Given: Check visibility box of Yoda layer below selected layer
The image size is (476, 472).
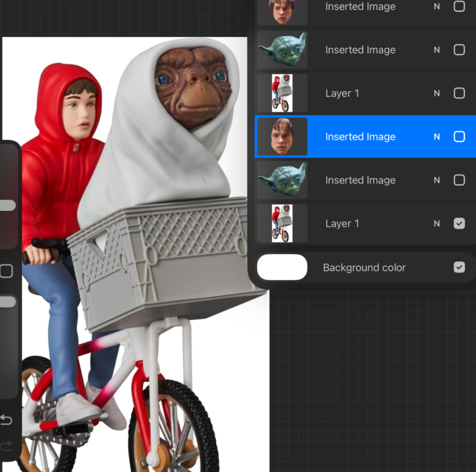Looking at the screenshot, I should (459, 180).
